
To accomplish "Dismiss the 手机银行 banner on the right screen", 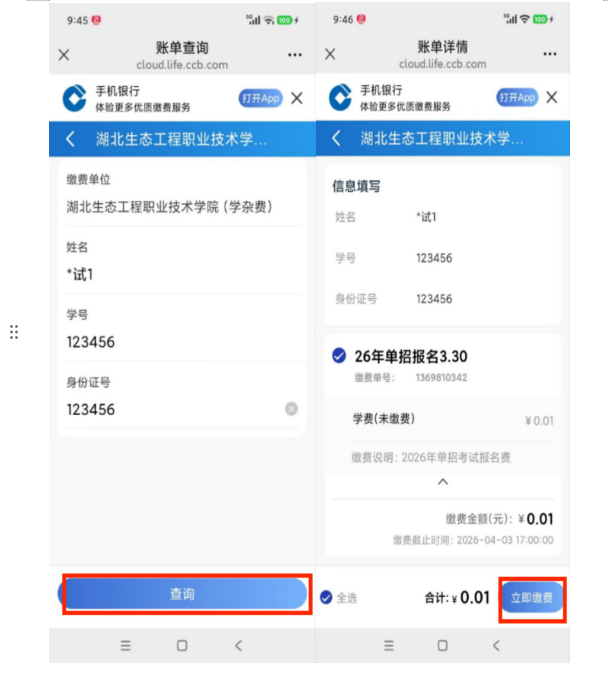I will (552, 97).
